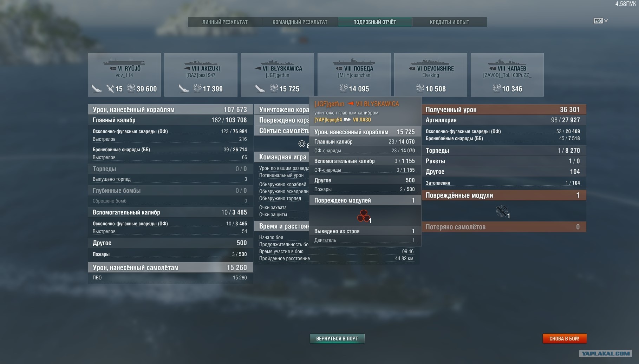Switch to the КОМАНДНЫЙ РЕЗУЛЬТАТ tab
Screen dimensions: 639x364
[300, 22]
